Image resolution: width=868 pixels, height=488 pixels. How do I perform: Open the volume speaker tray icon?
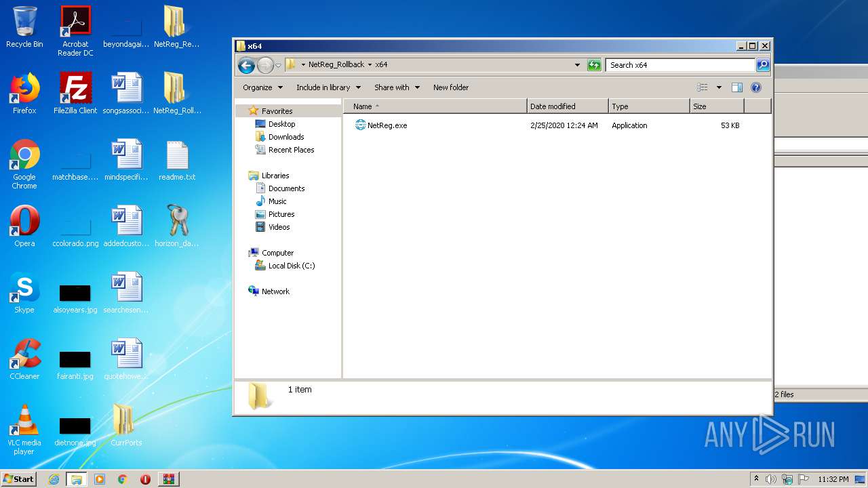click(771, 479)
